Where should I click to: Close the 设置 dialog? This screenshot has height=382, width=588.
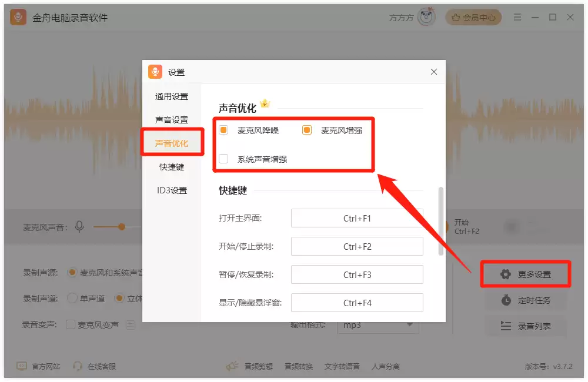point(434,72)
